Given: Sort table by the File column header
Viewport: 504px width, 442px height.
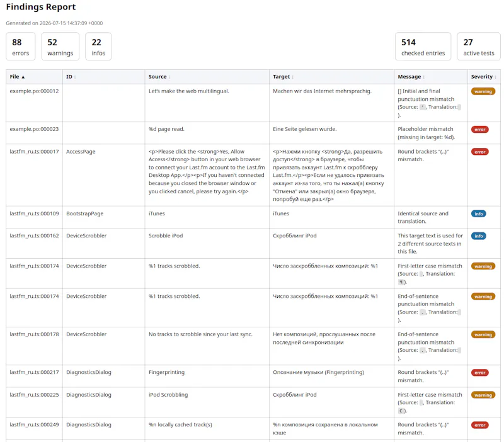Looking at the screenshot, I should [x=34, y=77].
